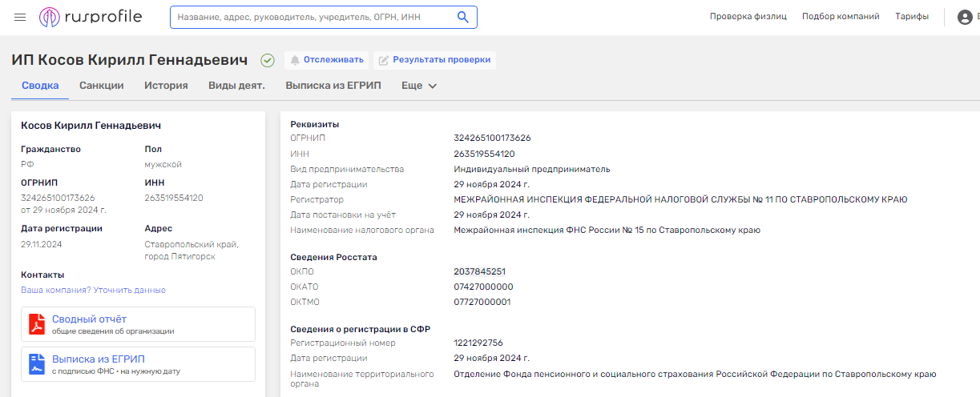Click the blue document icon of Выписка из ЕГРИП
This screenshot has width=980, height=397.
click(x=37, y=363)
